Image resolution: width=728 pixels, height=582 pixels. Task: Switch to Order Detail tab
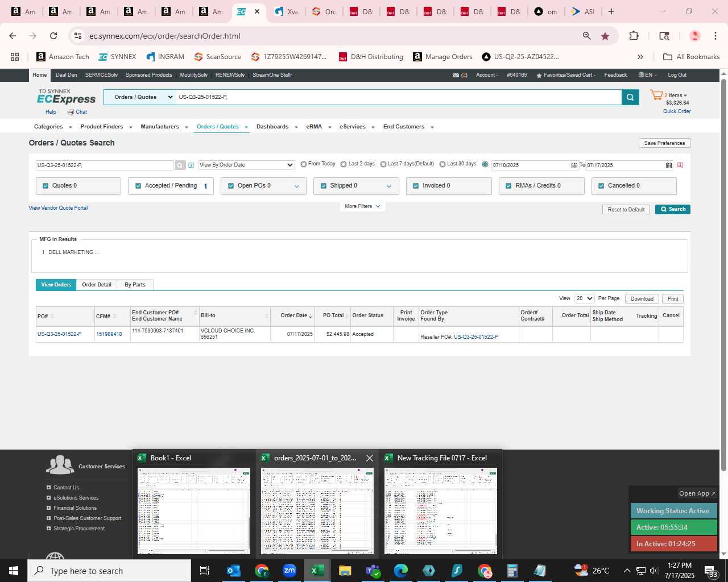(x=97, y=285)
